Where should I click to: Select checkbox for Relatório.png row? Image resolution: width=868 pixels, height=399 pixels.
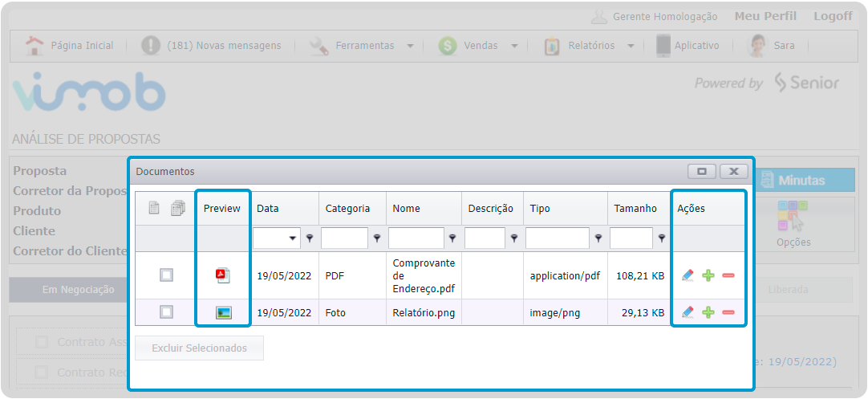coord(166,312)
